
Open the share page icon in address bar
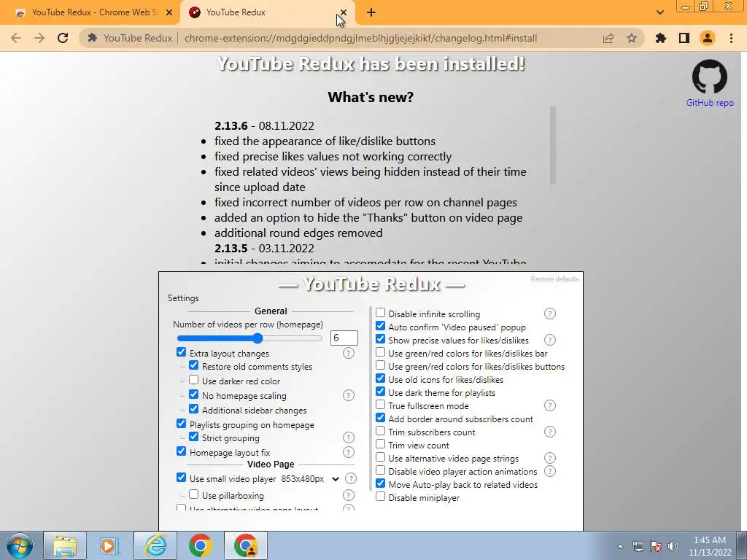pos(608,38)
